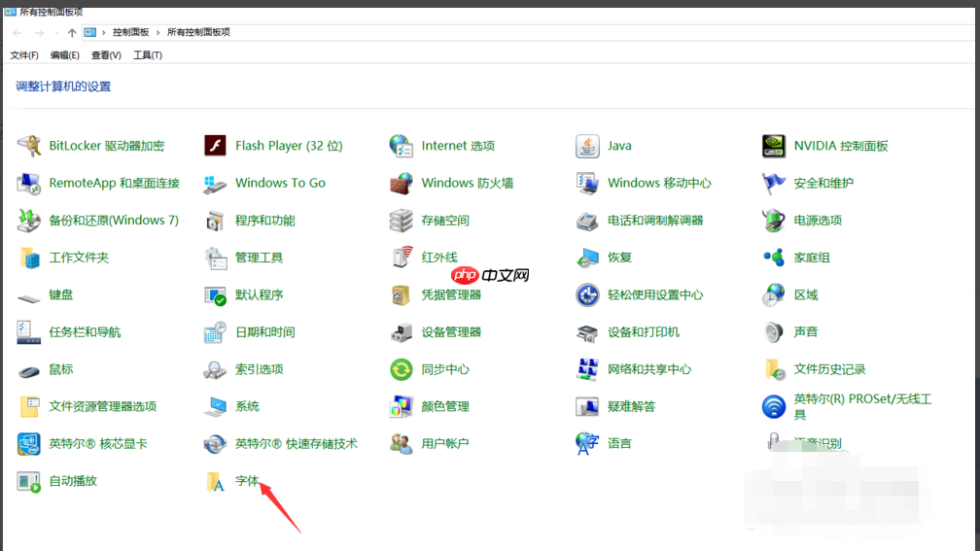Open the Java coffee cup icon
Viewport: 980px width, 551px height.
(587, 146)
